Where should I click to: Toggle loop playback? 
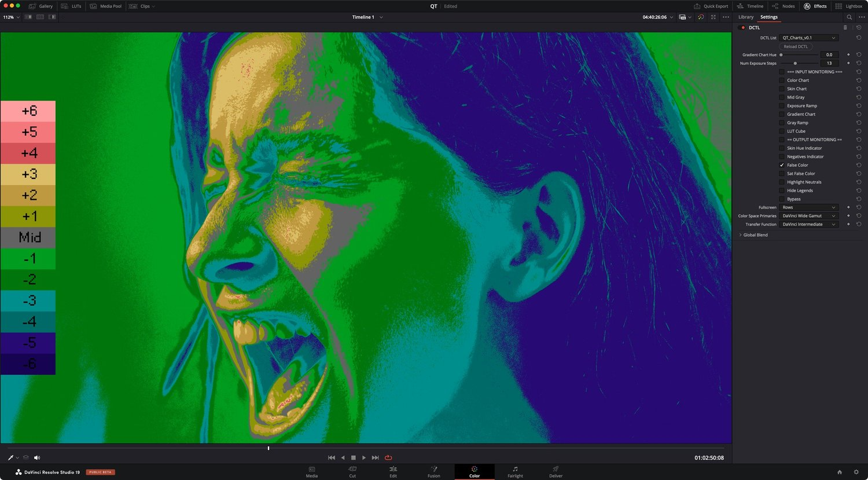[x=388, y=457]
